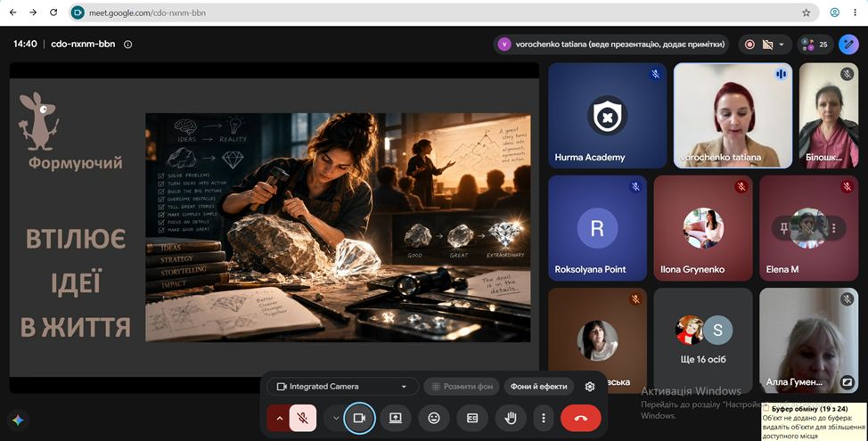Click the shared presentation slide image
This screenshot has width=868, height=441.
point(338,227)
